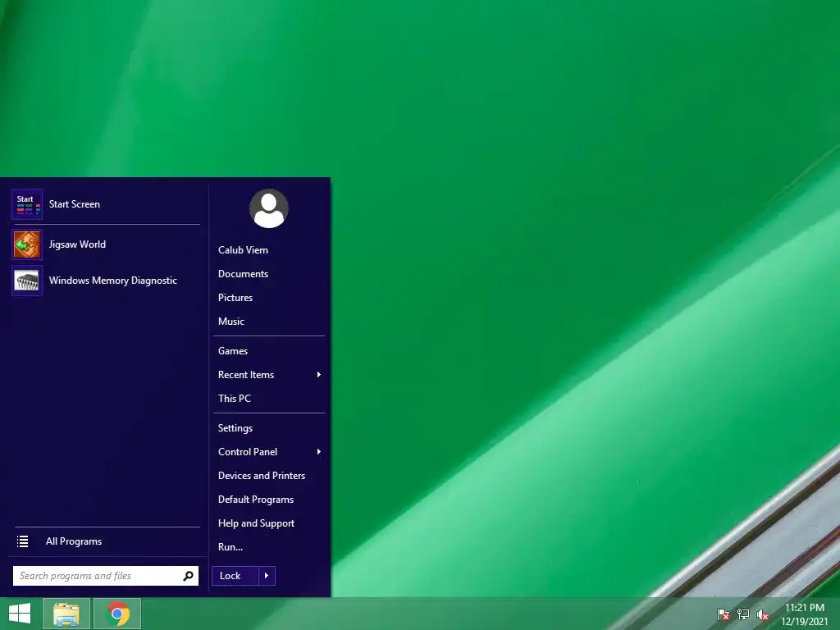Open Windows Memory Diagnostic chip icon
Screen dimensions: 840x630
[27, 281]
